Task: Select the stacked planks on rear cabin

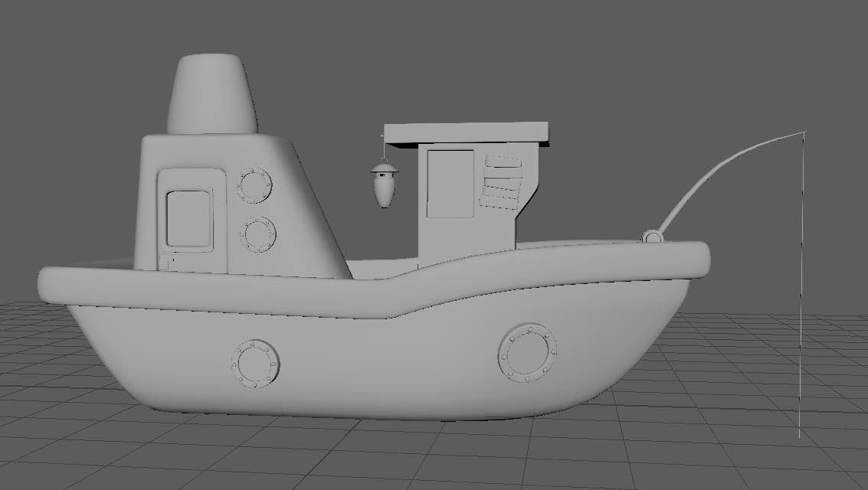Action: 502,182
